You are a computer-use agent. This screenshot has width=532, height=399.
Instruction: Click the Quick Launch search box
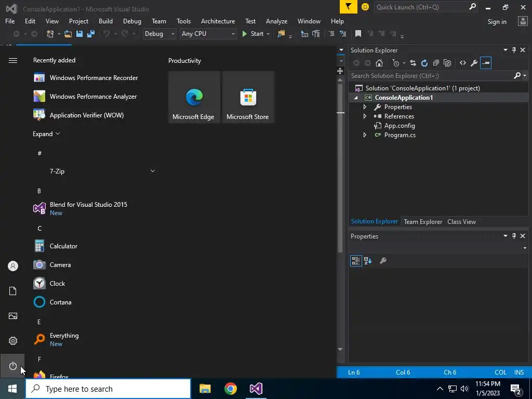(x=425, y=7)
